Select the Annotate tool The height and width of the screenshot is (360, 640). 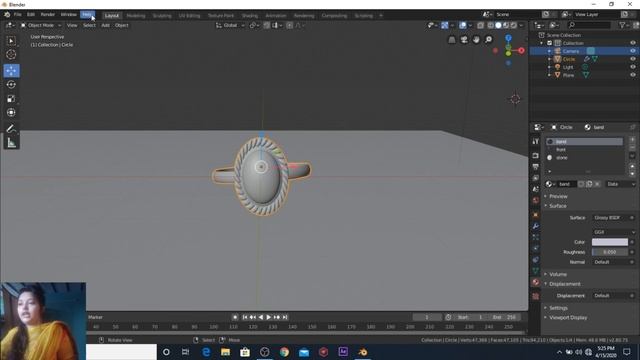click(11, 129)
